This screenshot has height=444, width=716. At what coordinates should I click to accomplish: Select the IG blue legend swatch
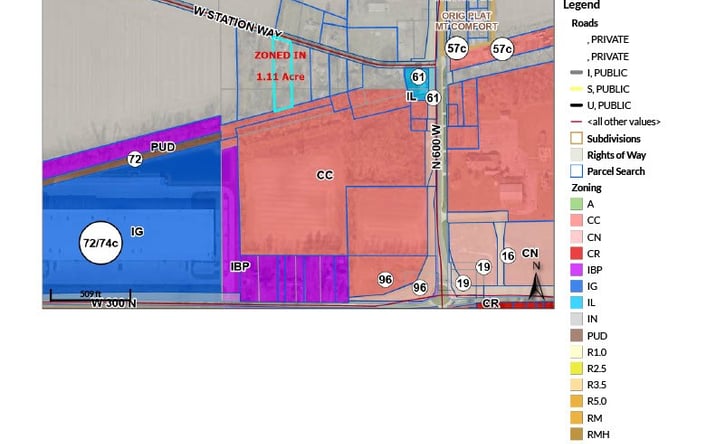pos(576,286)
